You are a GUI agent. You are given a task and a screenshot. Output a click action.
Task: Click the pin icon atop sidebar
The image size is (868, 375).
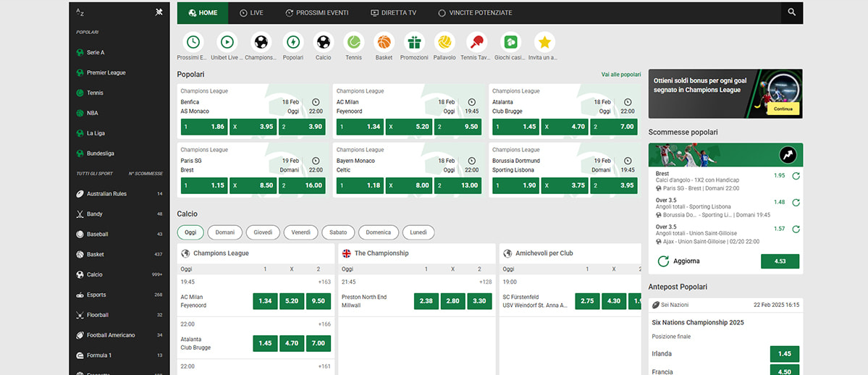click(x=159, y=13)
